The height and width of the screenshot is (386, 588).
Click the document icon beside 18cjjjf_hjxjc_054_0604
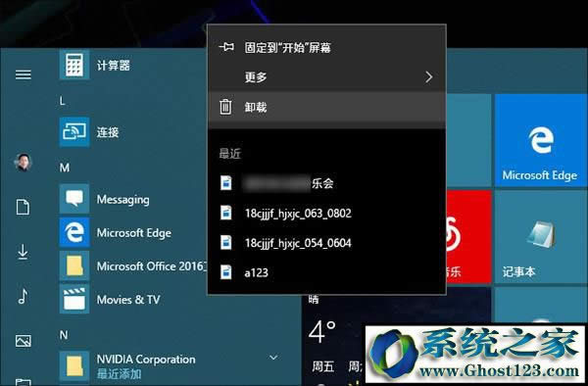225,242
